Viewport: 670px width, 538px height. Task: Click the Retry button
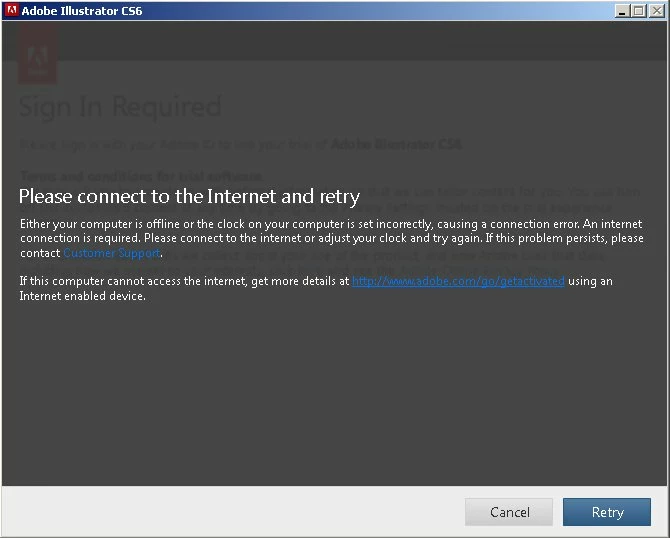coord(607,512)
